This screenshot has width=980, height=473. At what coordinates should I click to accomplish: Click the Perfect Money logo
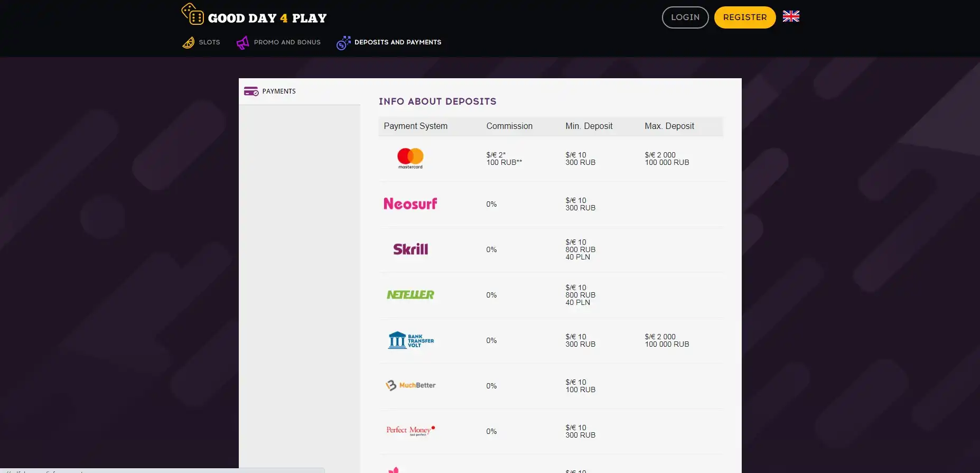[x=410, y=431]
